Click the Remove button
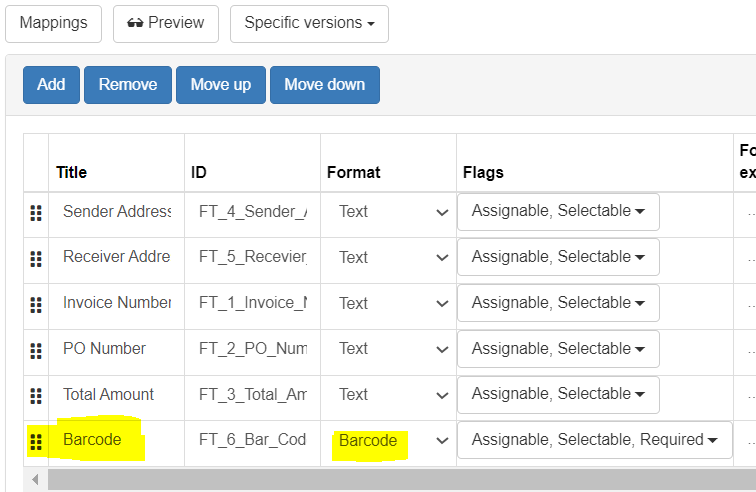The height and width of the screenshot is (492, 756). point(128,85)
